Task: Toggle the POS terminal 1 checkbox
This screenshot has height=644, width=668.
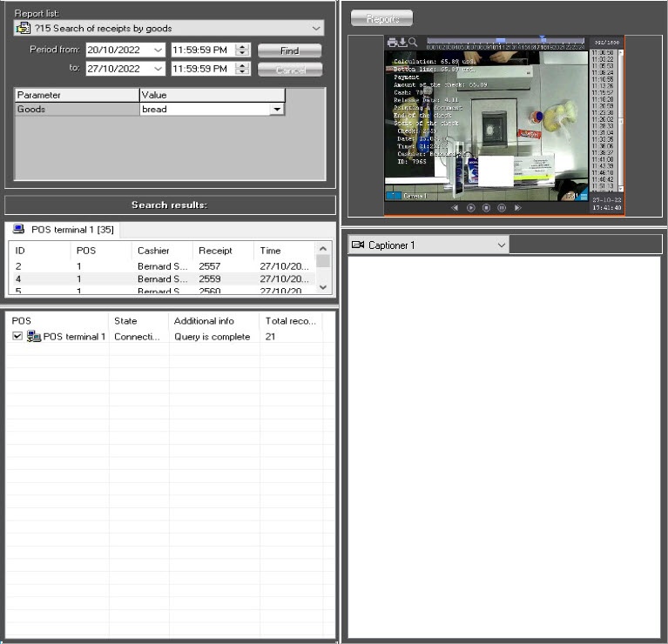Action: pos(17,337)
